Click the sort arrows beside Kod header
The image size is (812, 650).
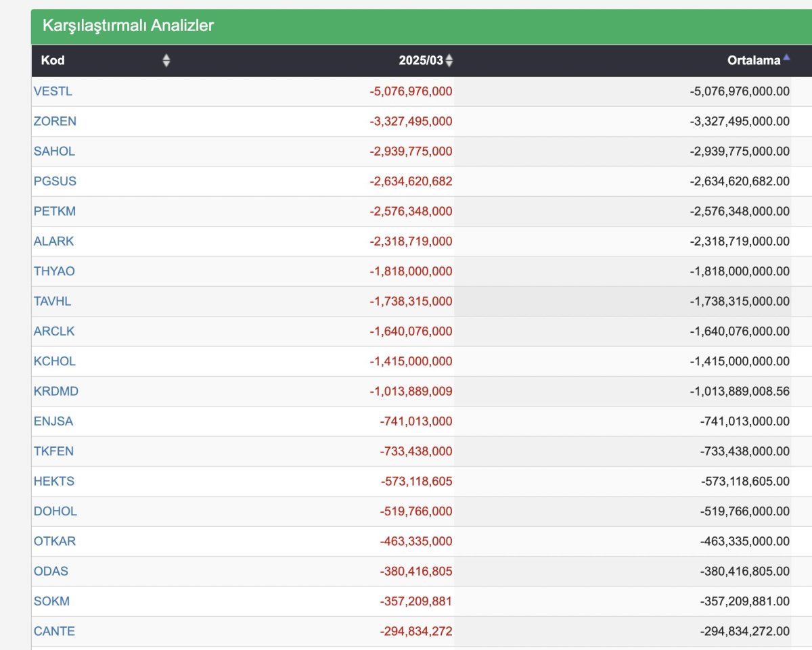(x=166, y=61)
